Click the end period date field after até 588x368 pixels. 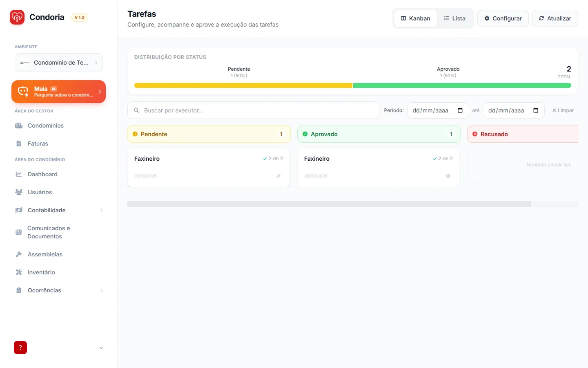click(514, 110)
